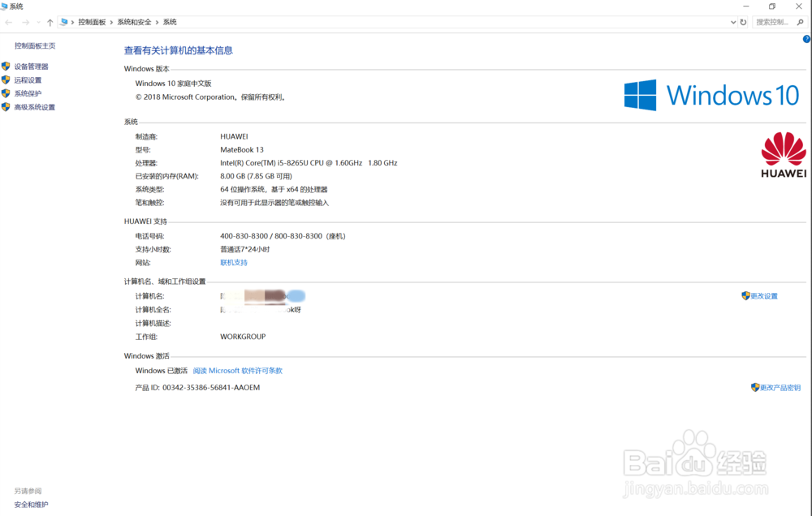
Task: Navigate back with the back arrow
Action: 9,22
